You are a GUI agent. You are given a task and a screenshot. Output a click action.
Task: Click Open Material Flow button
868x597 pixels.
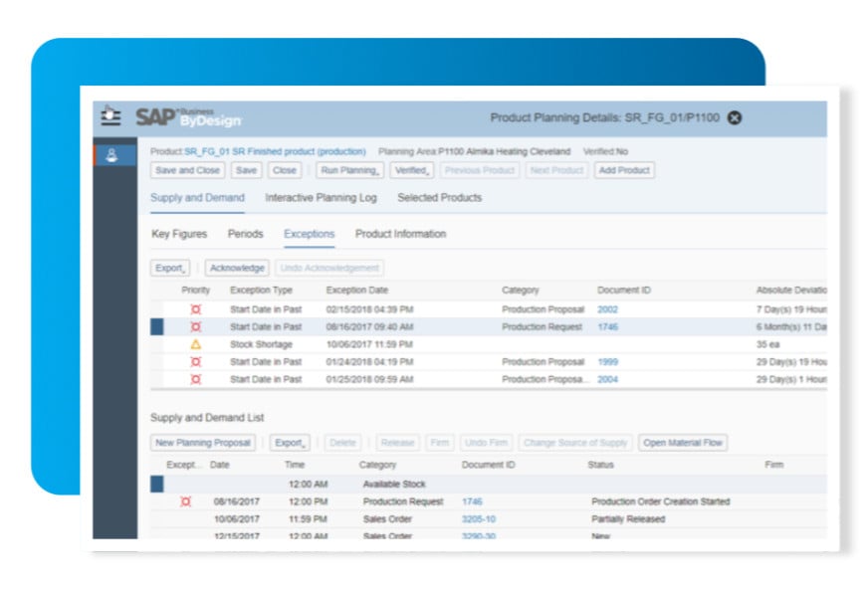point(683,443)
